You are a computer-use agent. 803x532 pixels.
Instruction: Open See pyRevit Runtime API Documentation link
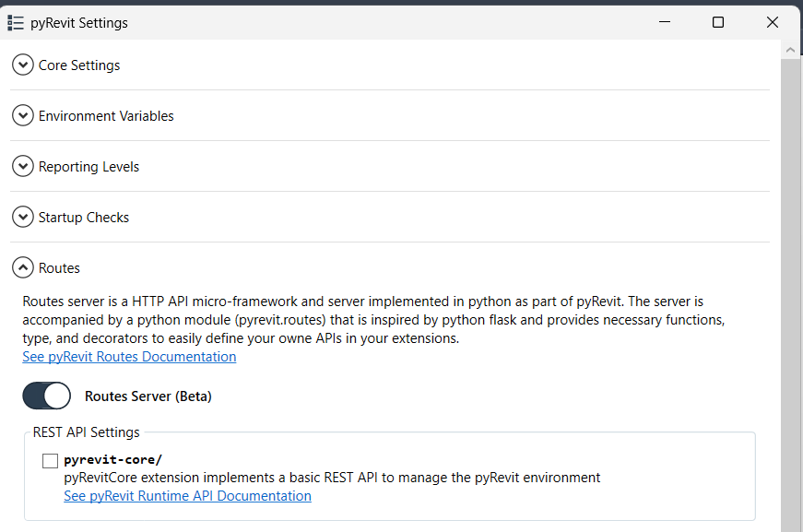(187, 496)
